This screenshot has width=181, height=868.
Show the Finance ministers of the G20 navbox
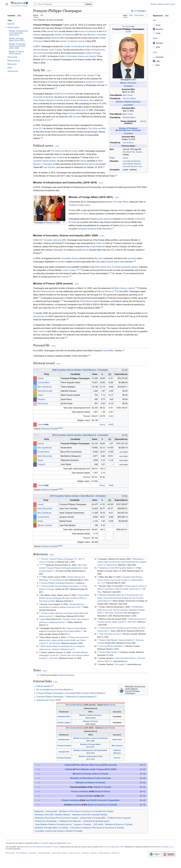click(x=143, y=796)
